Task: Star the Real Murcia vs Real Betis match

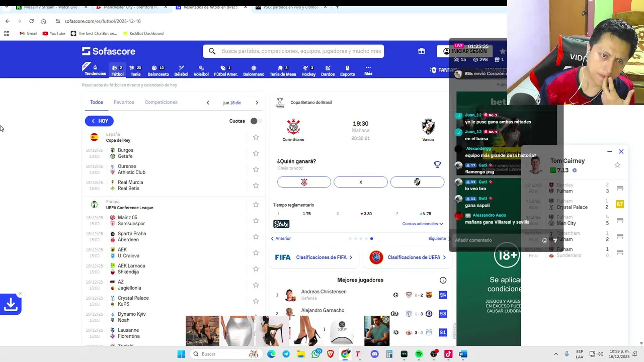Action: [256, 186]
